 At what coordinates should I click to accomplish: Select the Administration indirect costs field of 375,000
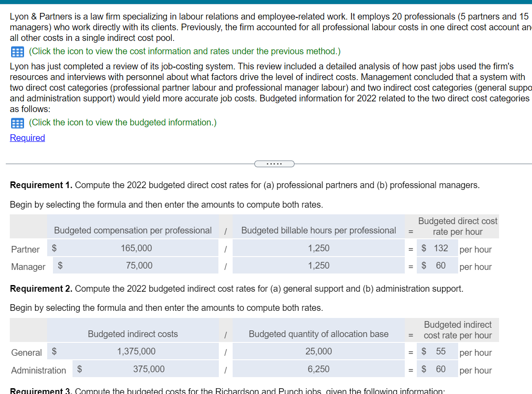pos(145,369)
